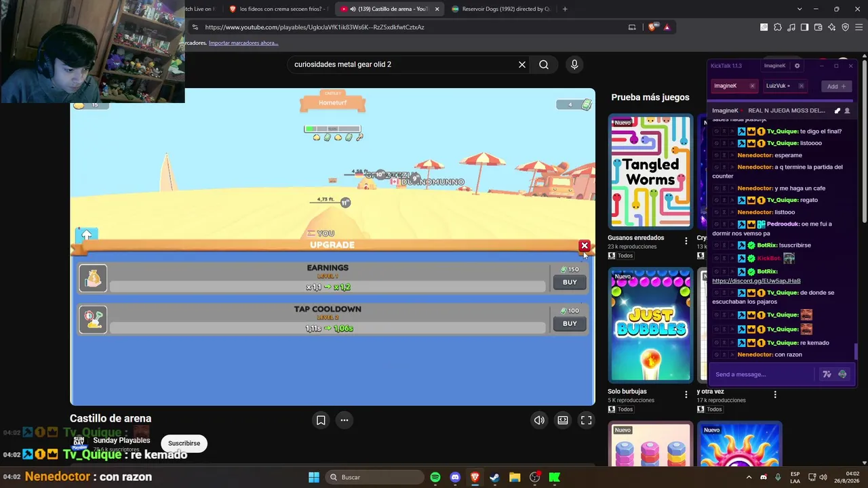Open the Tangled Worms game thumbnail
868x488 pixels.
click(x=650, y=171)
